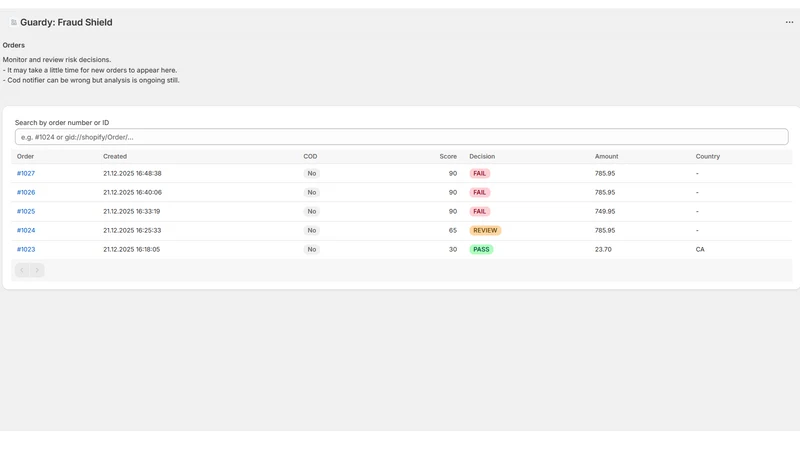The width and height of the screenshot is (800, 450).
Task: Click the Country column header
Action: pyautogui.click(x=708, y=156)
